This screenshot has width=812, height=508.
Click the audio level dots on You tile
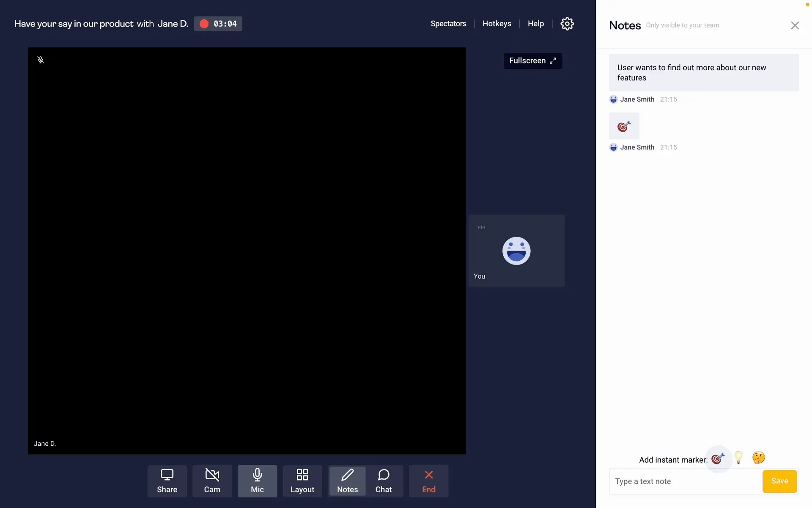tap(481, 228)
